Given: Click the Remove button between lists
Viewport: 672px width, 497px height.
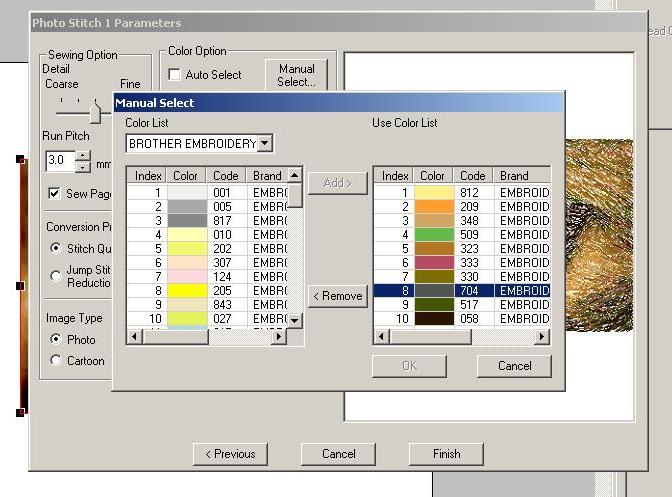Looking at the screenshot, I should tap(337, 296).
